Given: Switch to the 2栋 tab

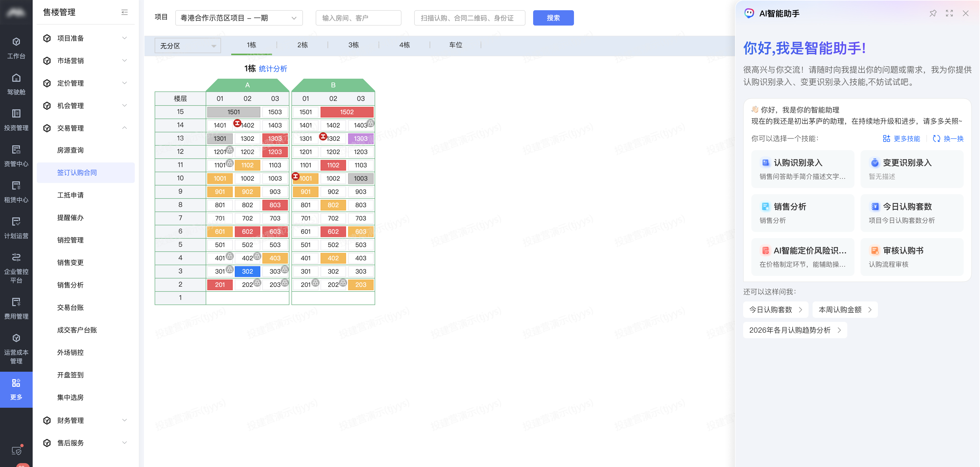Looking at the screenshot, I should (302, 45).
